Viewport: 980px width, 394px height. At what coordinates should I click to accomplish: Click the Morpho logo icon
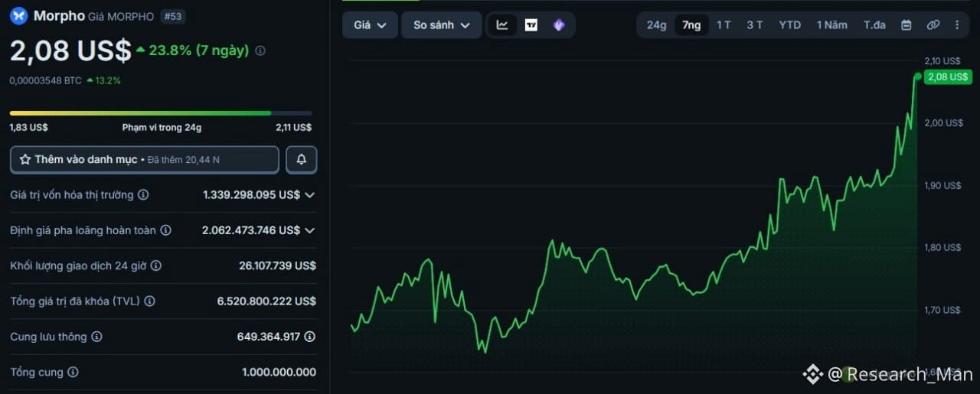pos(19,16)
